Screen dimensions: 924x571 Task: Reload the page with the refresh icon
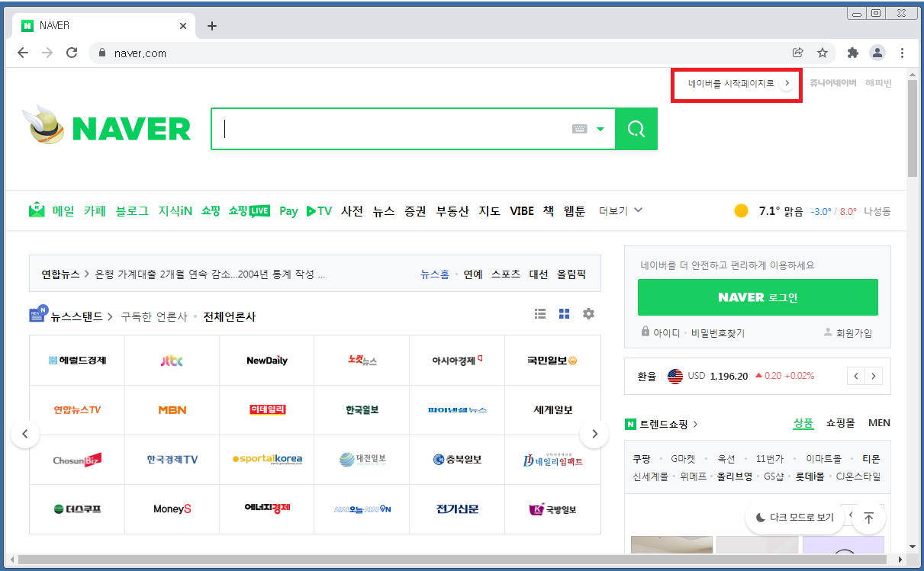(72, 53)
